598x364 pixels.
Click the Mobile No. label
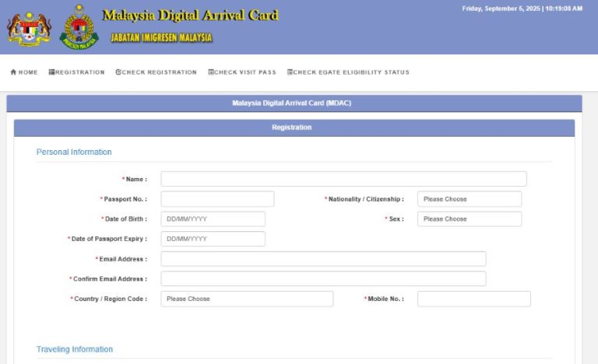click(384, 299)
